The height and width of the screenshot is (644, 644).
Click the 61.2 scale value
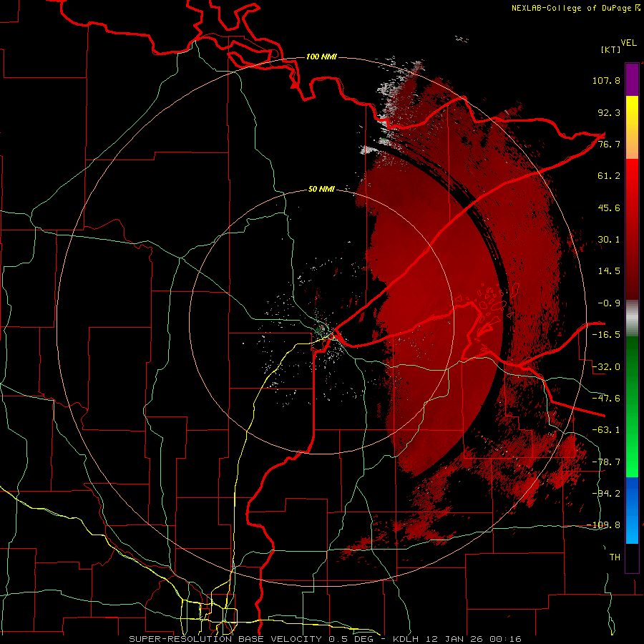(609, 176)
